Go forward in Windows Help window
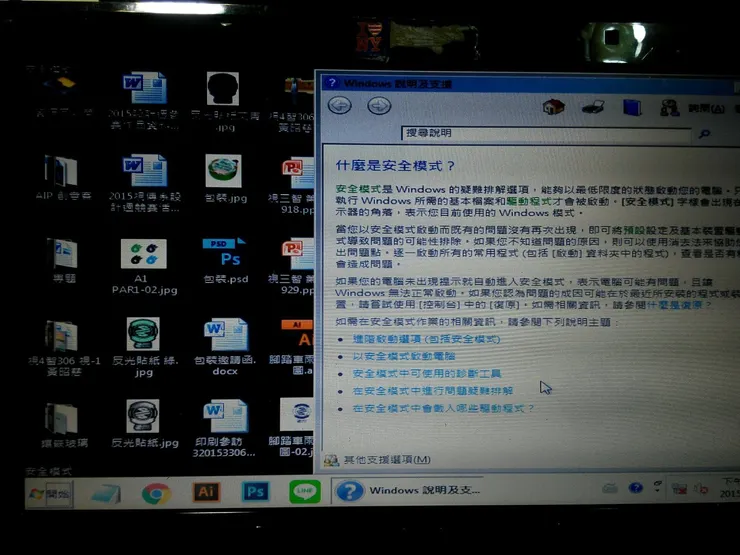 point(379,105)
